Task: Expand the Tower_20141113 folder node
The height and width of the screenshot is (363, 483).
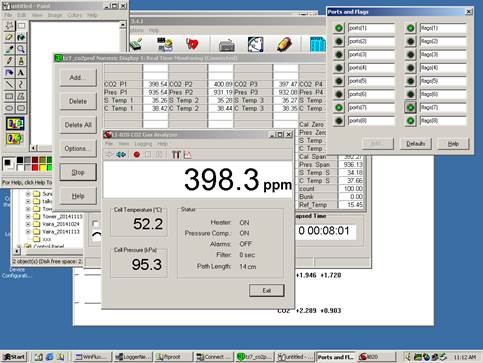Action: click(x=28, y=216)
